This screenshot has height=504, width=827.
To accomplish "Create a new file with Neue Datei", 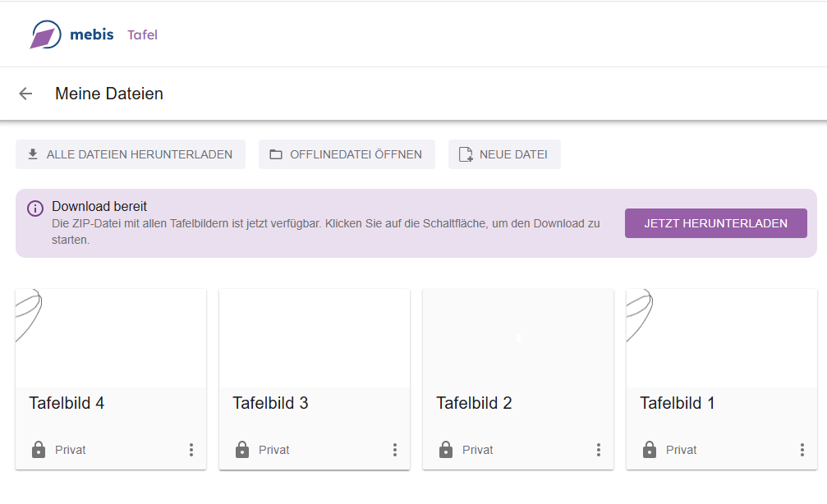I will coord(503,154).
